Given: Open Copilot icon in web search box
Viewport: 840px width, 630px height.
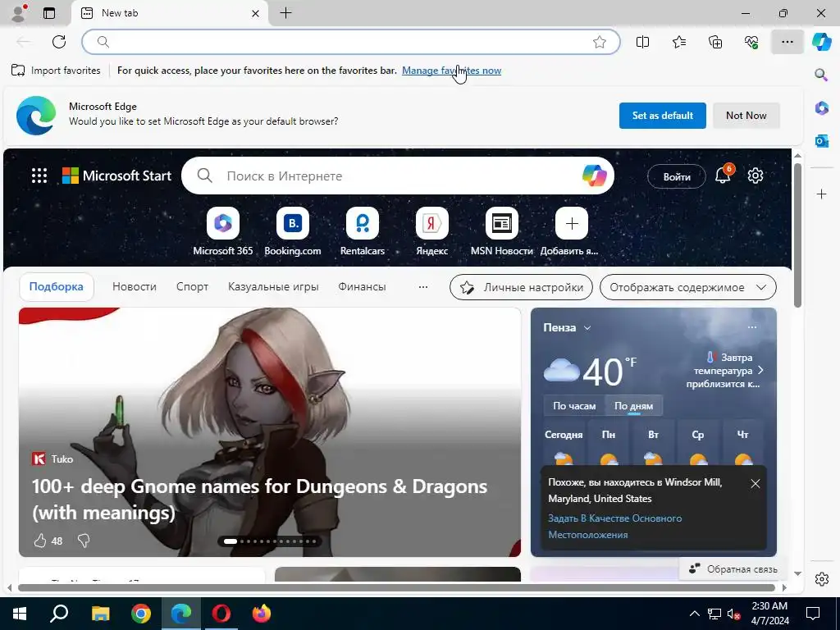Looking at the screenshot, I should [x=594, y=176].
